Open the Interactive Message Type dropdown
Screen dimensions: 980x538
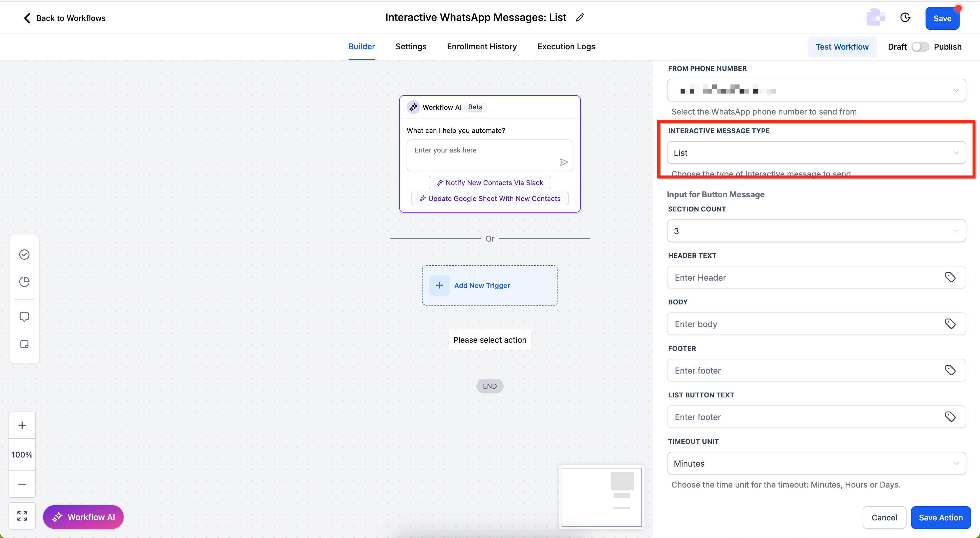pos(816,153)
